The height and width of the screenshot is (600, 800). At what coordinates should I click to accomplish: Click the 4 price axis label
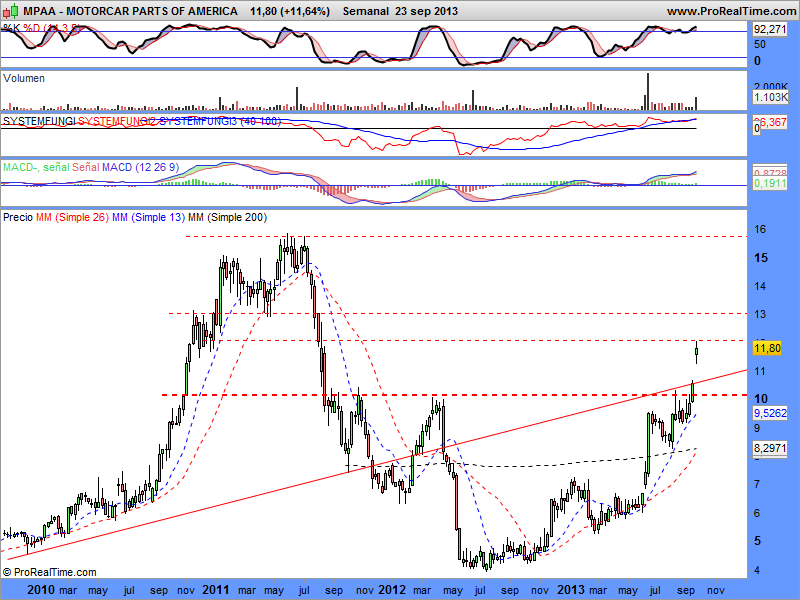point(757,570)
